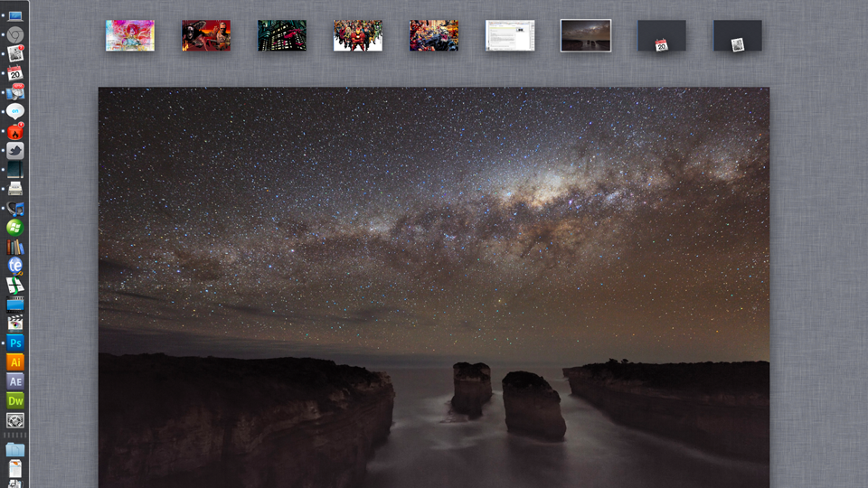Open Adobe After Effects dock icon

[x=15, y=381]
